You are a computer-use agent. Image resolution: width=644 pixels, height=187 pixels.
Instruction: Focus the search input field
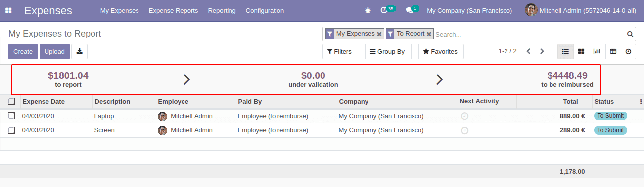529,34
